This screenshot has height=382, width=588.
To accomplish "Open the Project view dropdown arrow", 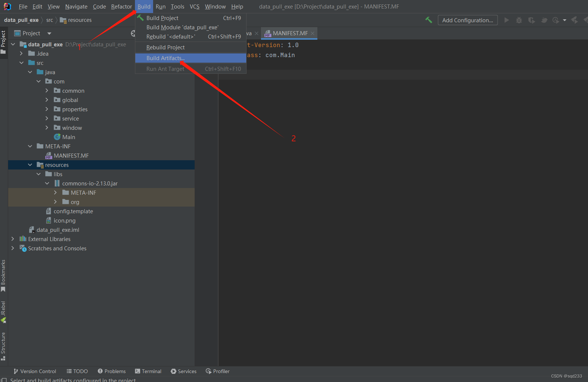I will (49, 33).
